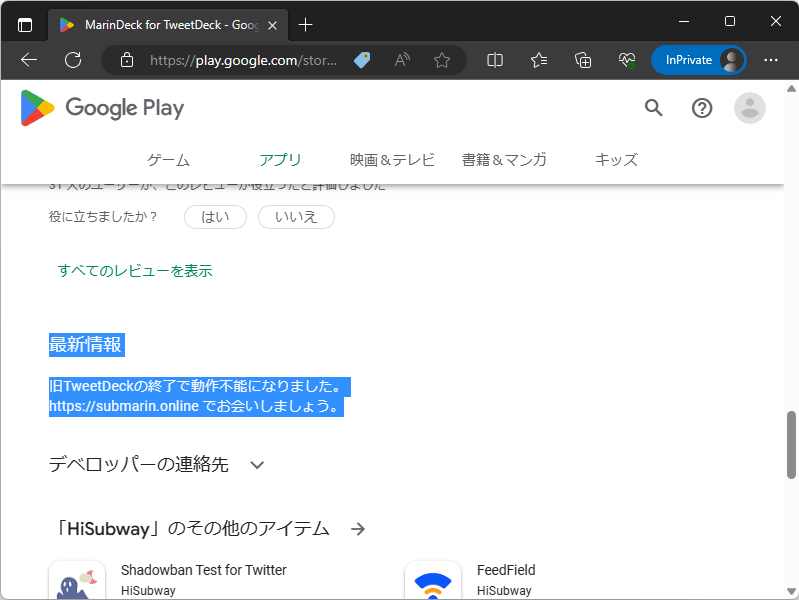Open split screen view

[x=494, y=60]
